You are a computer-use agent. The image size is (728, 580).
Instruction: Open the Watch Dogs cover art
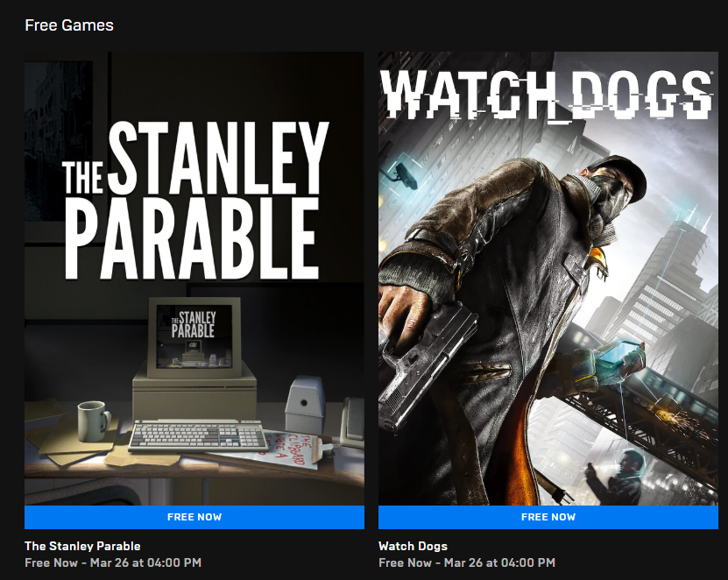click(548, 278)
